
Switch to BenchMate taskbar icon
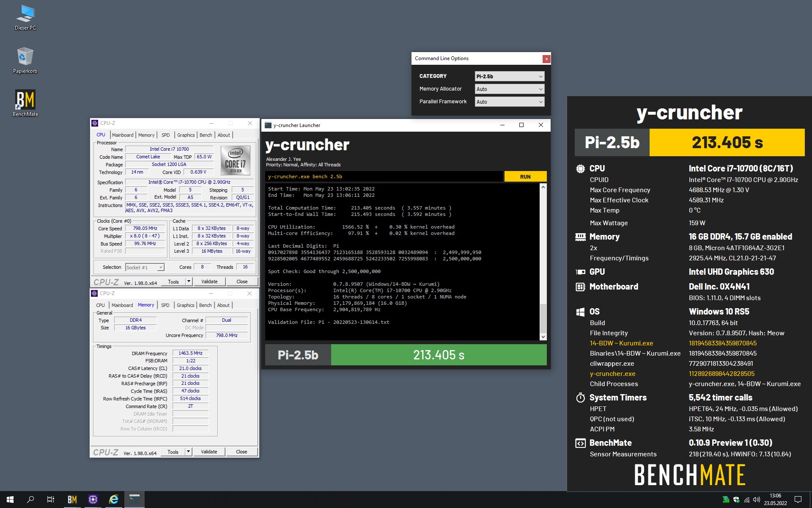tap(72, 500)
